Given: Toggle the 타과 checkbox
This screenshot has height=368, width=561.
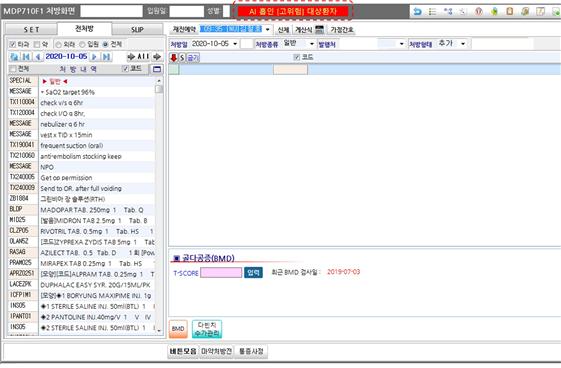Looking at the screenshot, I should 13,44.
